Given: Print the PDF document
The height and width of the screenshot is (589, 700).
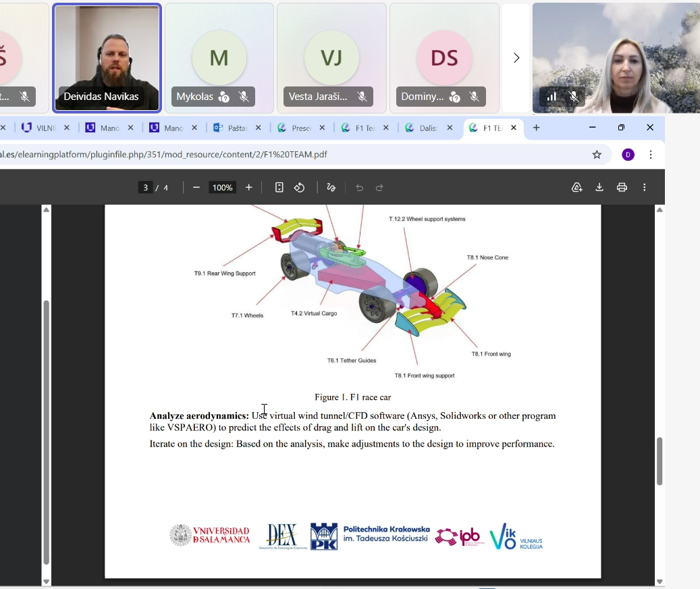Looking at the screenshot, I should (x=622, y=188).
